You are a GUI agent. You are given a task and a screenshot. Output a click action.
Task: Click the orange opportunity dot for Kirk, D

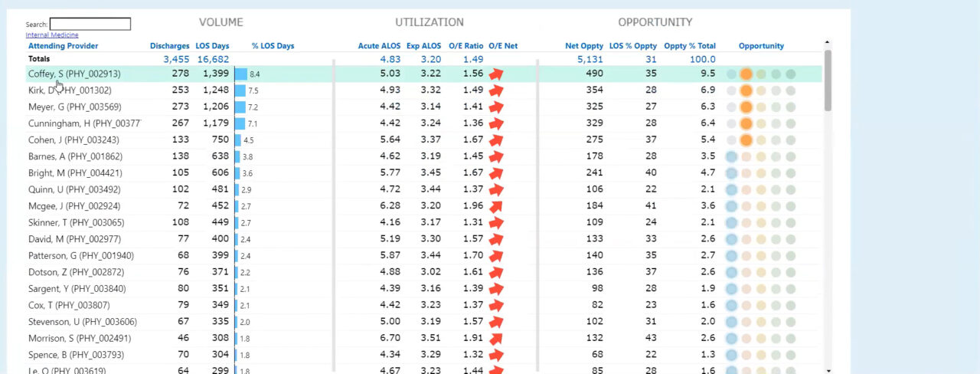coord(746,90)
